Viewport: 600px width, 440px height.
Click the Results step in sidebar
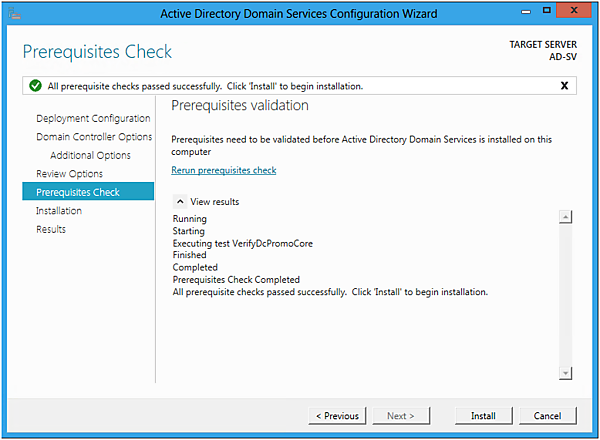click(x=51, y=229)
